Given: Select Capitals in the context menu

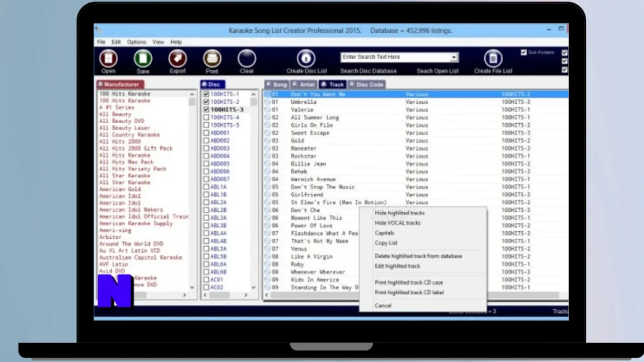Looking at the screenshot, I should (384, 233).
